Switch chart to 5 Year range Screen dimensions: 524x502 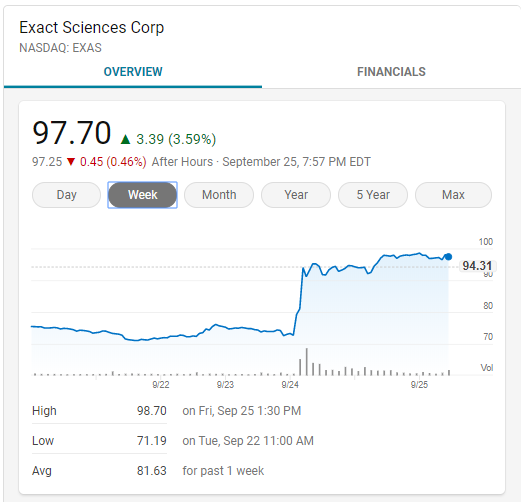pos(373,195)
